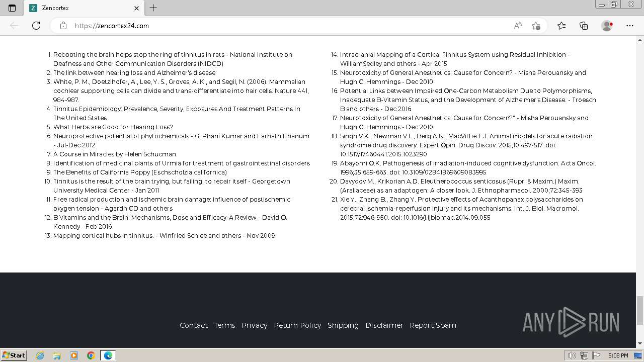The height and width of the screenshot is (362, 644).
Task: Open the browser profile icon
Action: pos(607,26)
